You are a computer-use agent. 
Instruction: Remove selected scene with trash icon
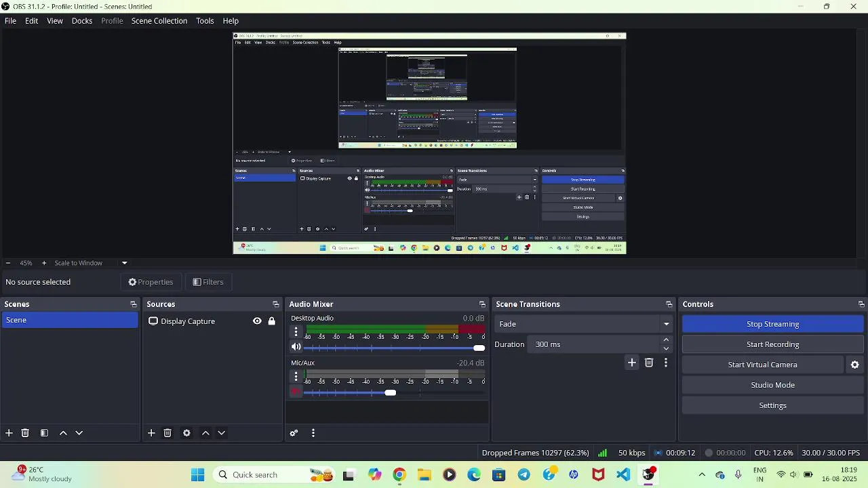25,433
